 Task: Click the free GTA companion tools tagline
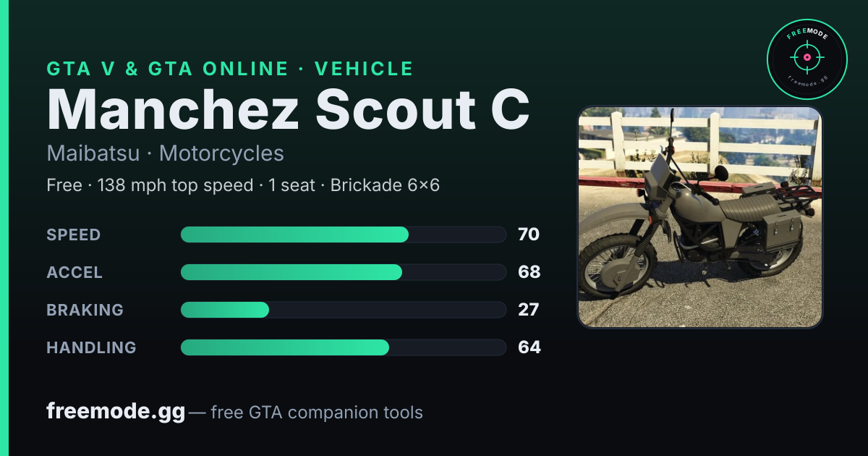317,413
